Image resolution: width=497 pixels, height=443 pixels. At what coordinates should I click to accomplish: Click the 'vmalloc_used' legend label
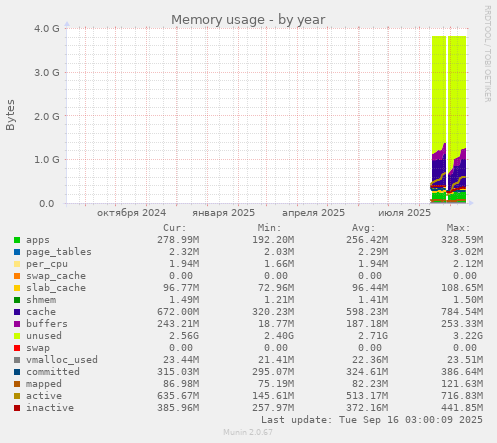point(62,360)
